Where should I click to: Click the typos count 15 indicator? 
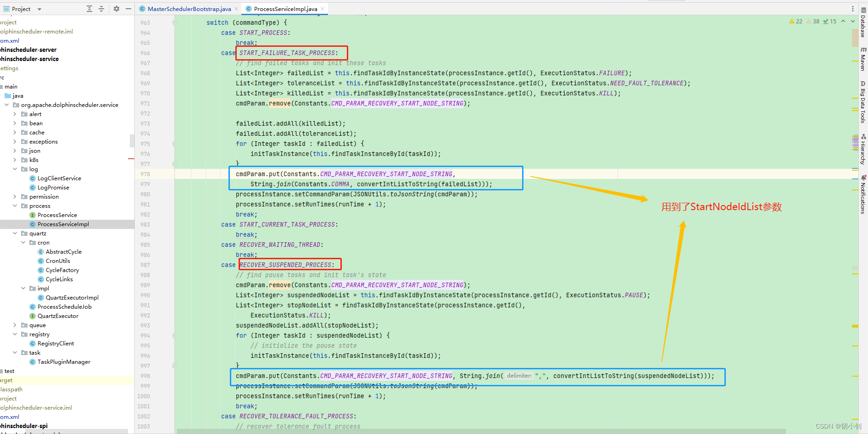pyautogui.click(x=830, y=22)
